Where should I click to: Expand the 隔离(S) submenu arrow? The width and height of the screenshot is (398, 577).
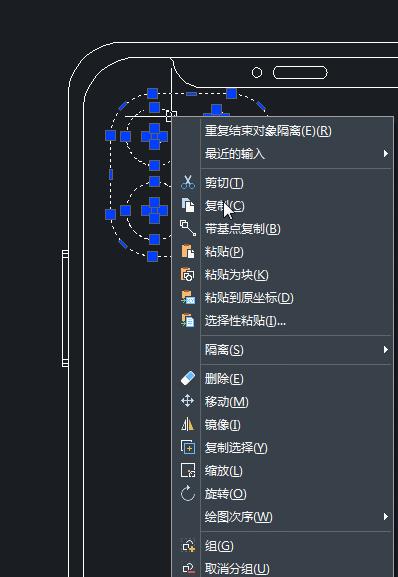(385, 349)
